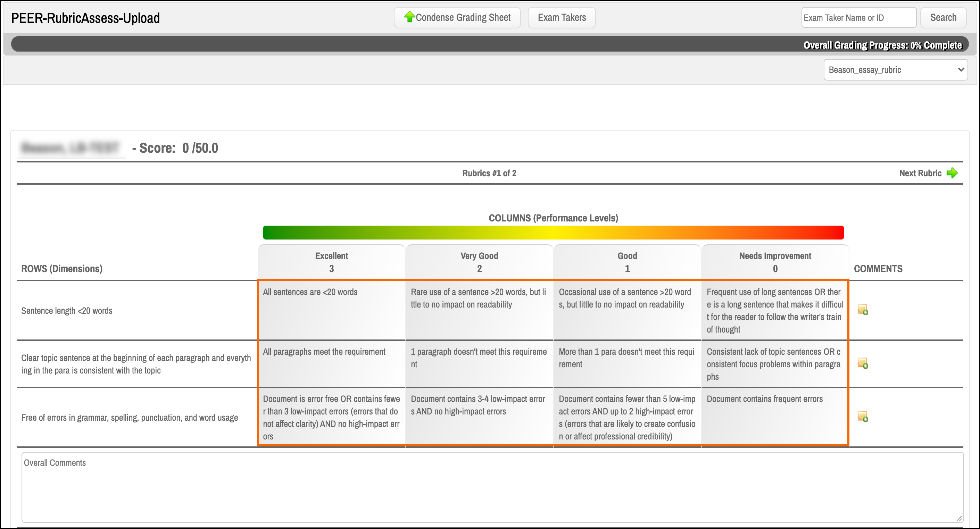Click the Search button

[x=943, y=17]
